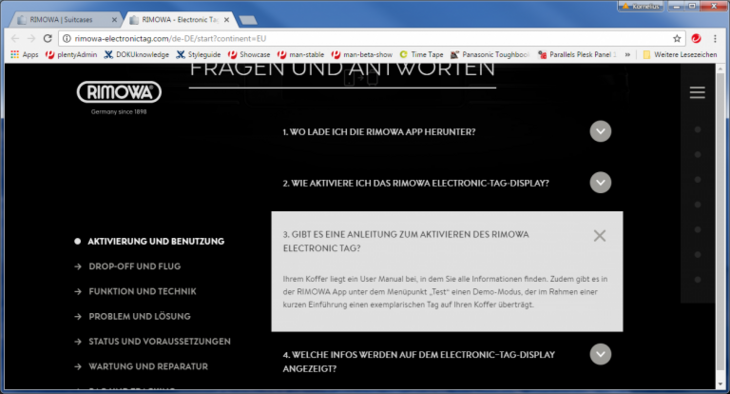
Task: Click the RIMOWA logo
Action: pyautogui.click(x=119, y=92)
